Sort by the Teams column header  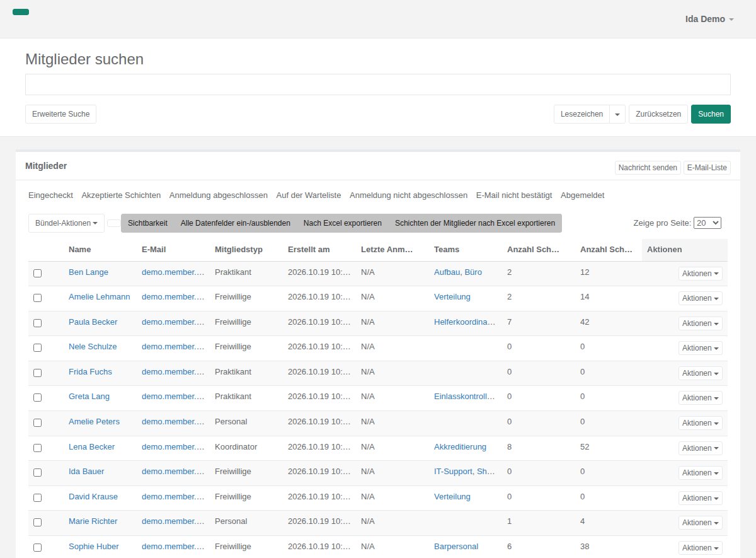447,250
